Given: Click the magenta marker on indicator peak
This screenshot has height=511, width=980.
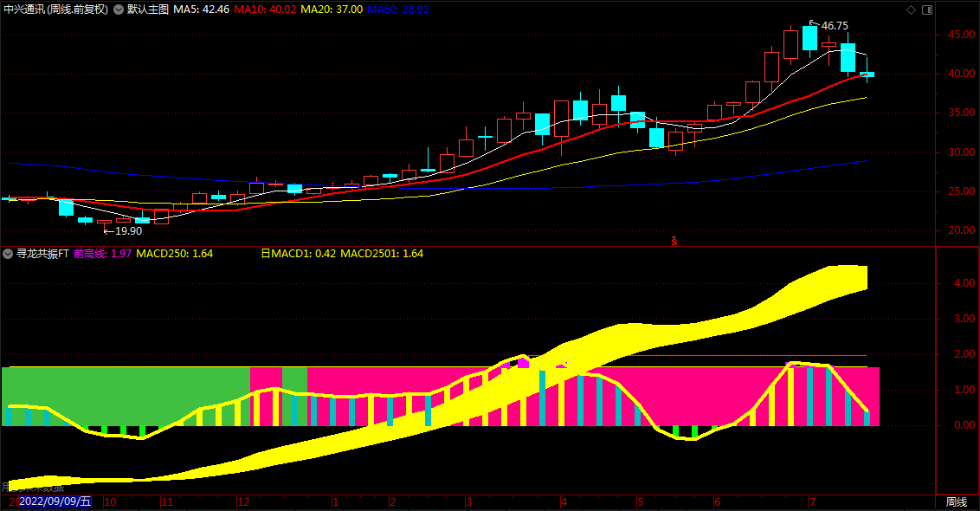Looking at the screenshot, I should 523,363.
